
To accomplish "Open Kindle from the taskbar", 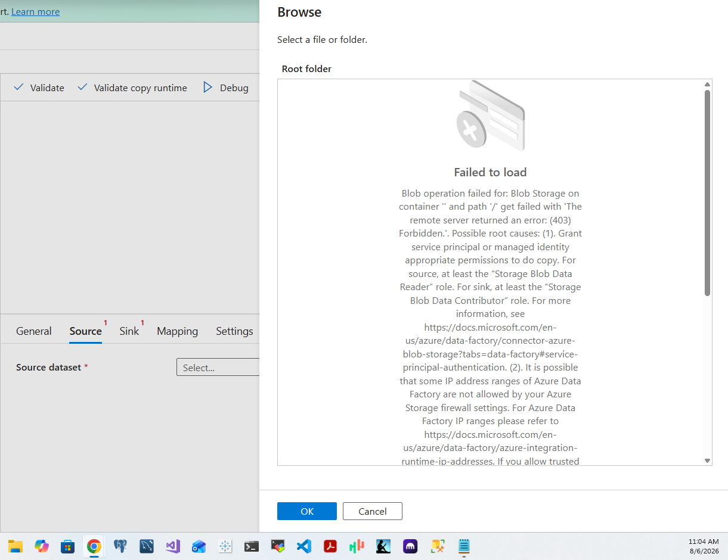I will 383,546.
